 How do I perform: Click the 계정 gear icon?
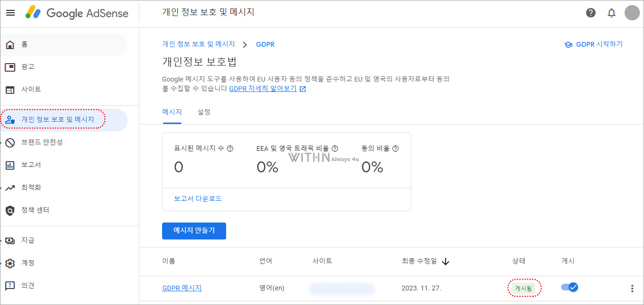(10, 263)
